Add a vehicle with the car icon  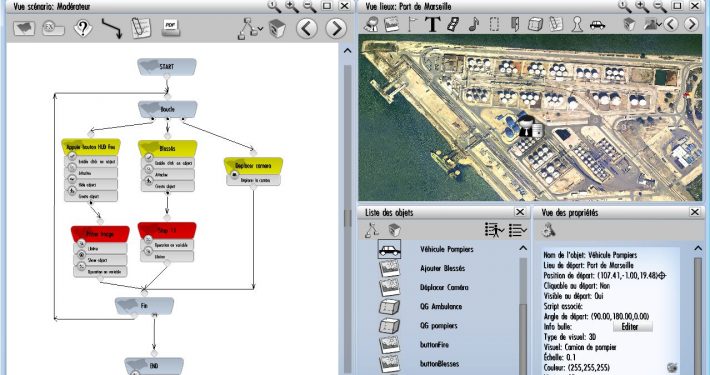point(597,25)
